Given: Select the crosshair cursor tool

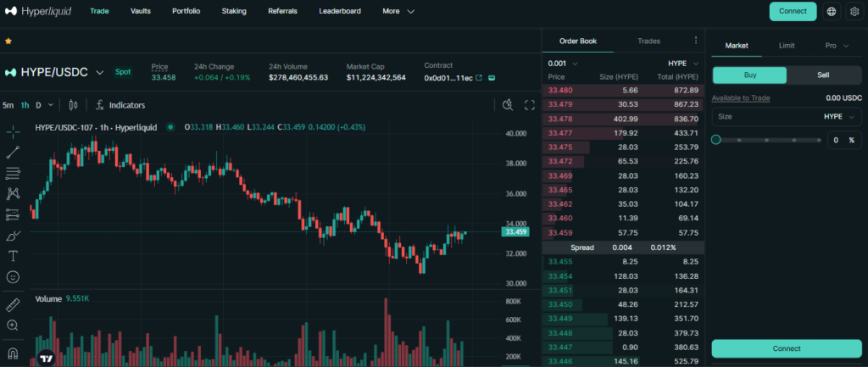Looking at the screenshot, I should click(14, 132).
